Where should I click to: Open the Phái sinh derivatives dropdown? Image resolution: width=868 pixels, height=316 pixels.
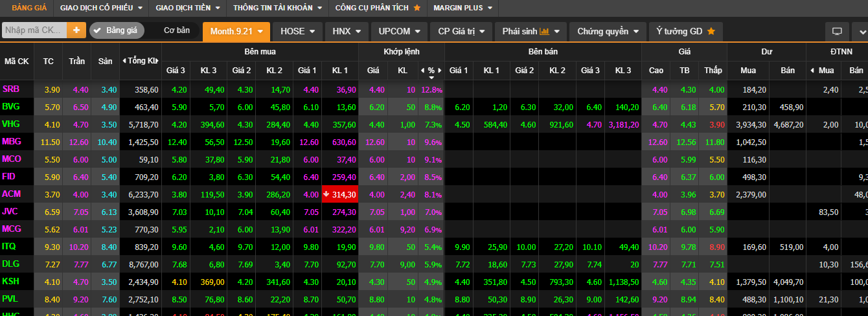tap(530, 31)
